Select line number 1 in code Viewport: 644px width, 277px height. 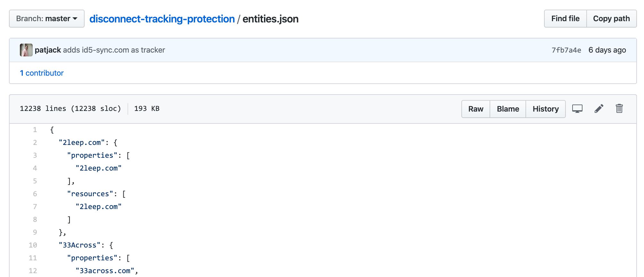click(35, 130)
